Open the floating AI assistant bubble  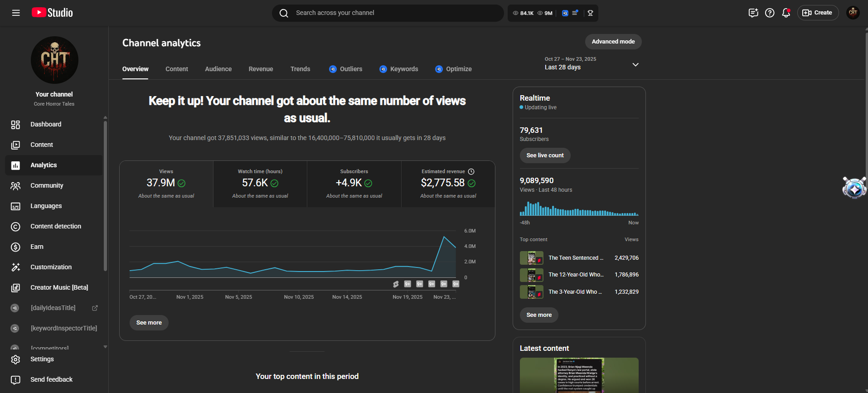[x=854, y=188]
